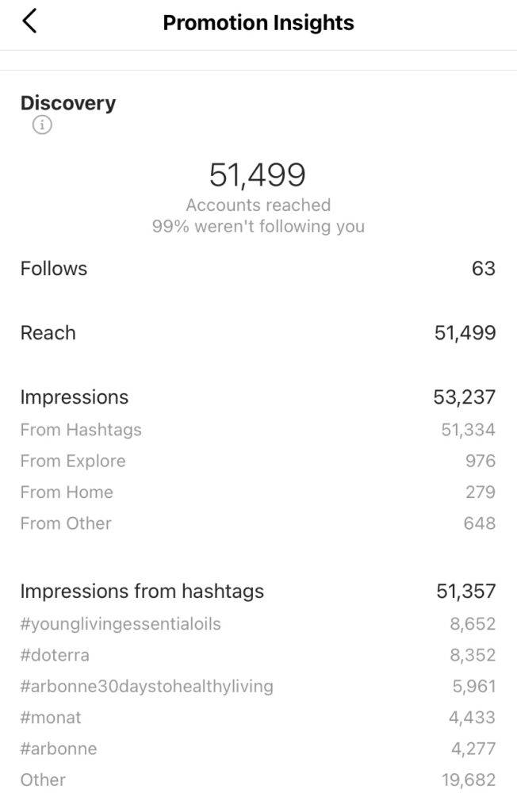Tap Impressions from hashtags heading
Screen dimensions: 517x812
142,591
